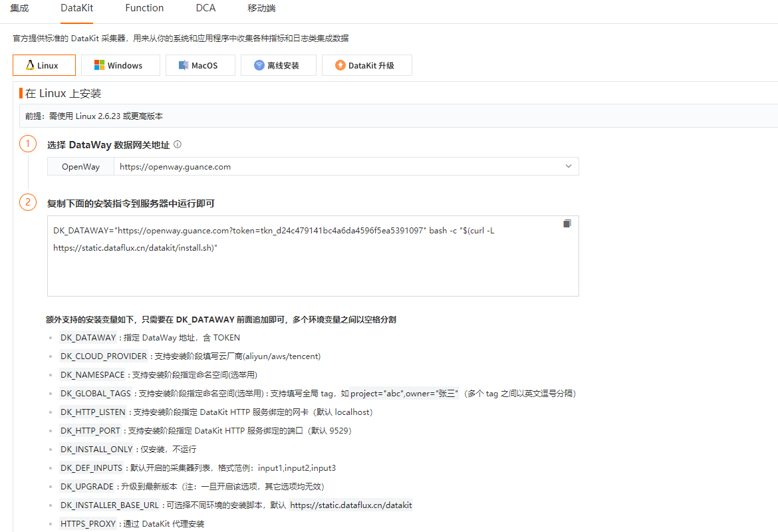This screenshot has width=778, height=532.
Task: Click the HTTPS_PROXY variable name
Action: coord(88,523)
